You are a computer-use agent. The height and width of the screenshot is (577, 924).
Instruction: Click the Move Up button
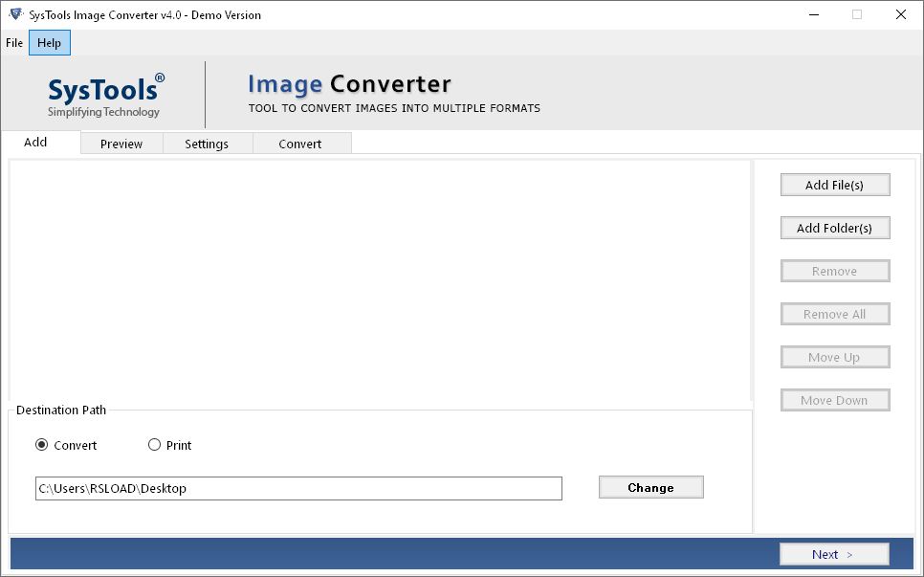click(834, 357)
